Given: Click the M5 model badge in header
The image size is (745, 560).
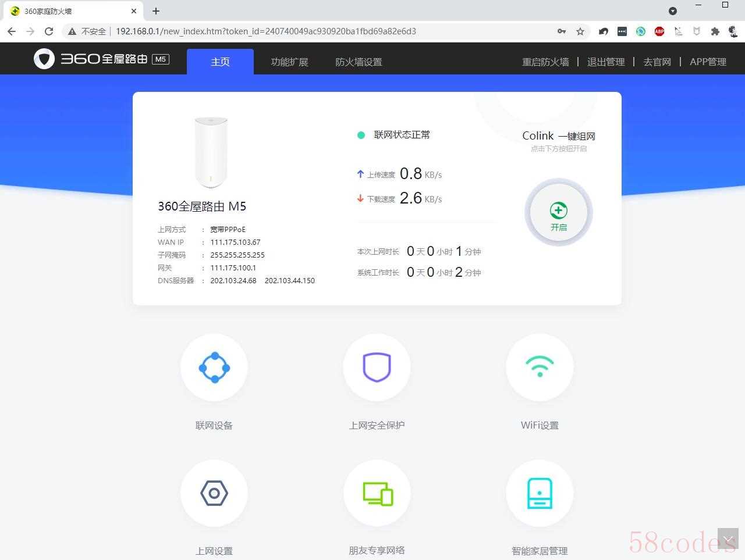Looking at the screenshot, I should pyautogui.click(x=161, y=59).
